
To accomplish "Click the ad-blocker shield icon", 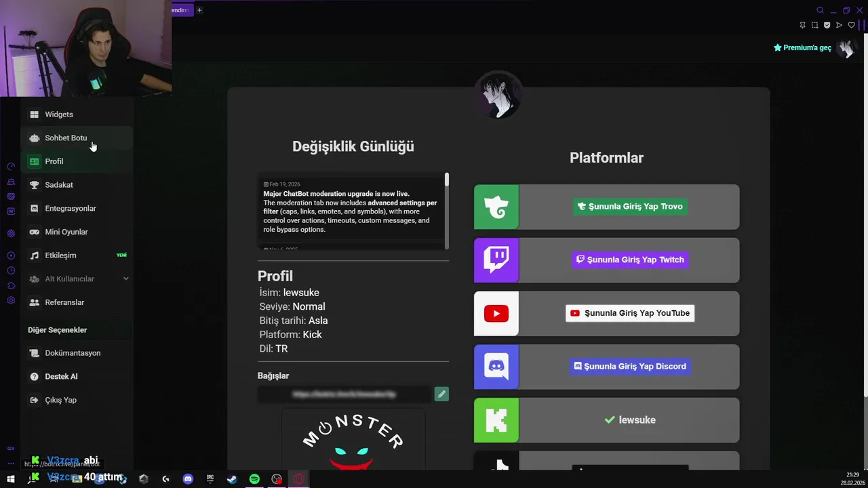I will pyautogui.click(x=827, y=25).
